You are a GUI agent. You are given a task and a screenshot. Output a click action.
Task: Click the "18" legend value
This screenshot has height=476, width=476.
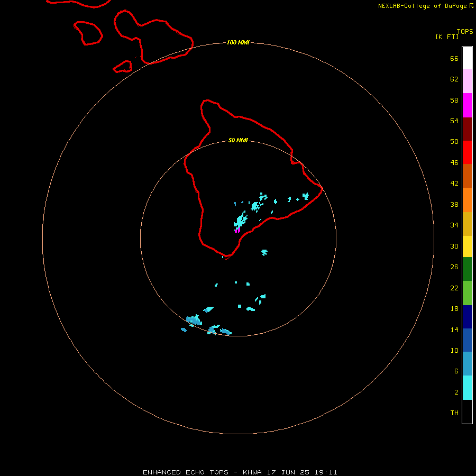click(x=454, y=309)
